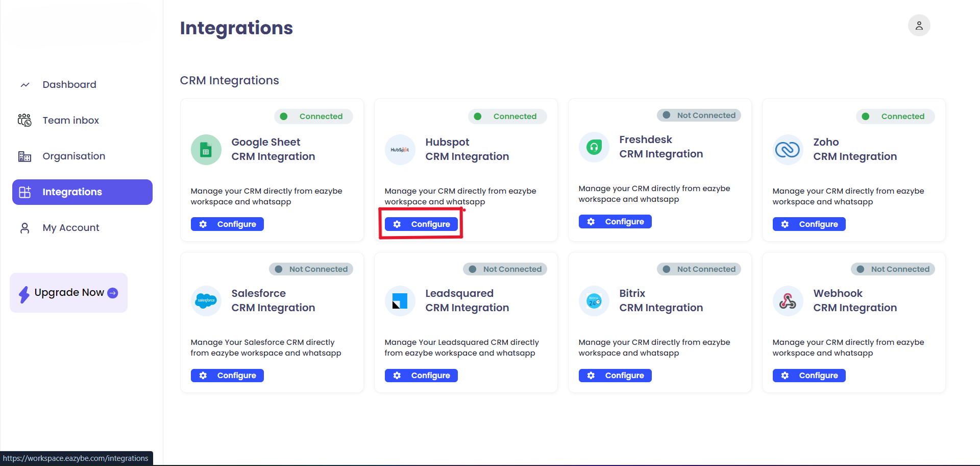Configure the Leadsquared CRM integration
980x466 pixels.
[421, 376]
